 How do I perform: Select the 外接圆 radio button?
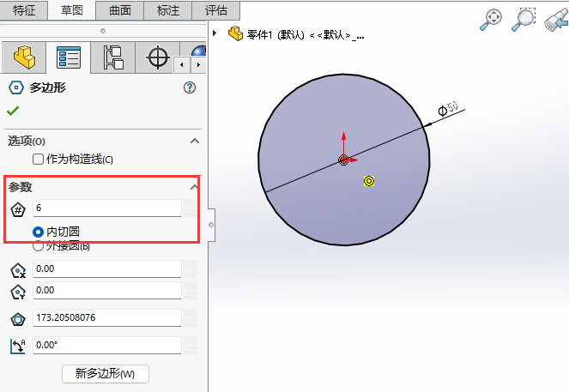(38, 246)
